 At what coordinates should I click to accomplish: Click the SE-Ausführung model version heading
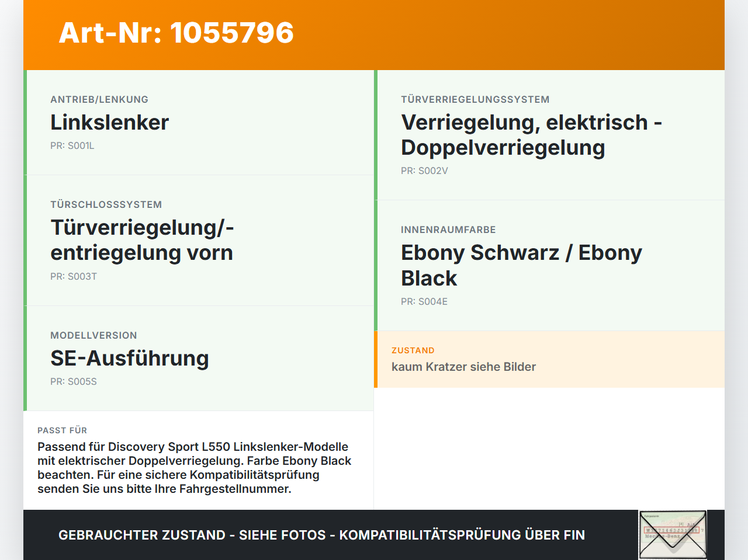(130, 358)
